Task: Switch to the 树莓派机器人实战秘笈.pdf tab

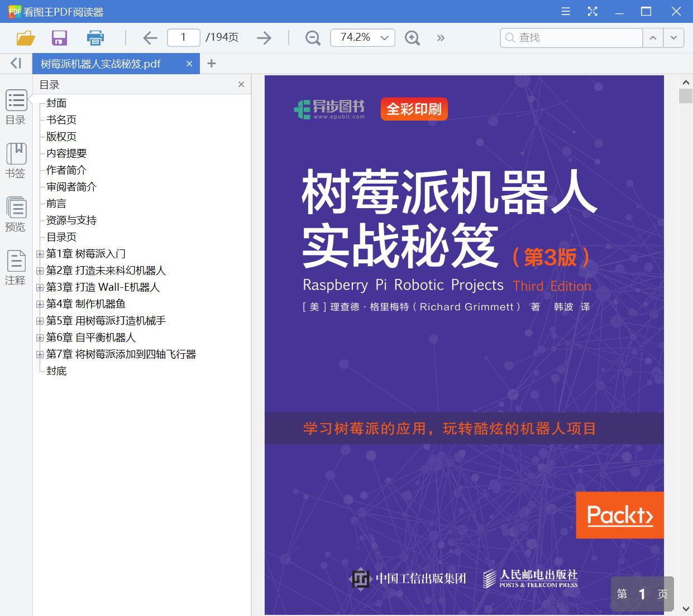Action: pyautogui.click(x=101, y=64)
